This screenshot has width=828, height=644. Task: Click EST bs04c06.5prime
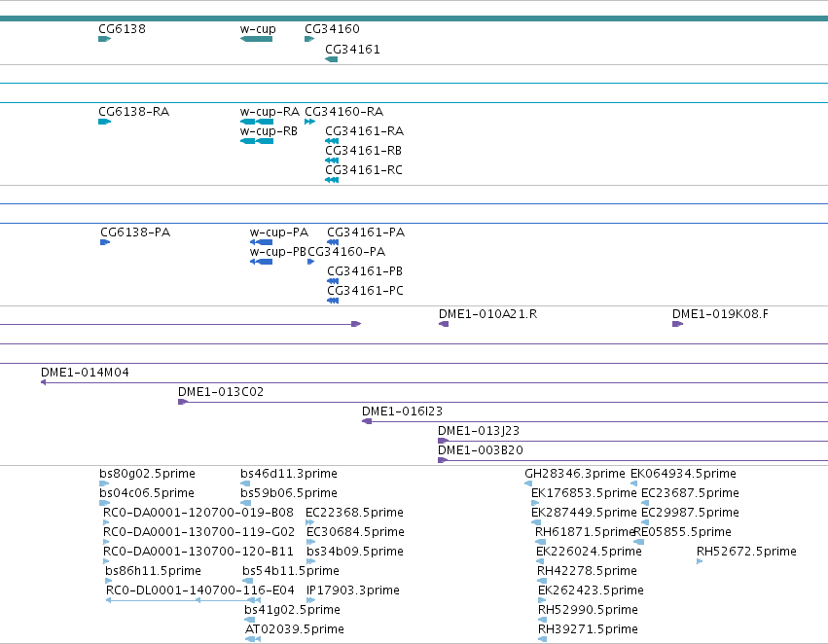click(x=147, y=494)
